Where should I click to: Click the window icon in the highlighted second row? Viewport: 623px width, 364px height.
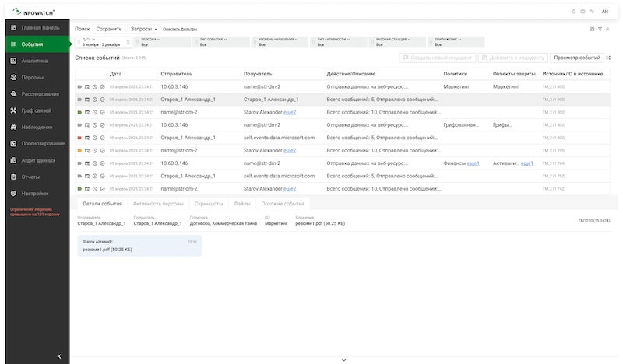tap(87, 100)
